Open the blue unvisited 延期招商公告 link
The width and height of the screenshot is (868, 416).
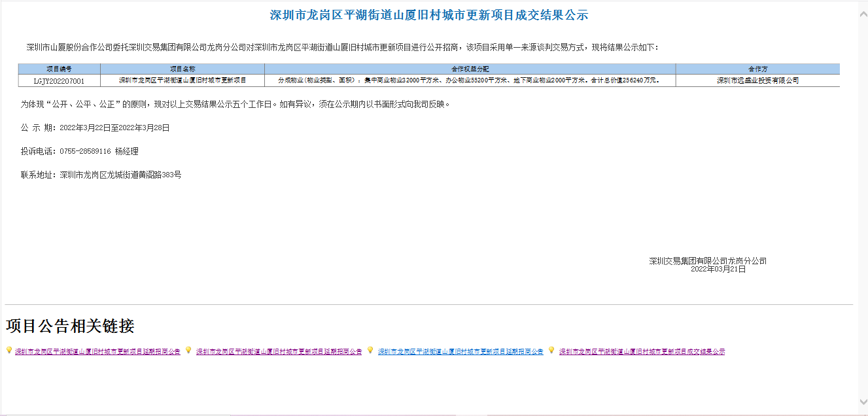pyautogui.click(x=460, y=352)
